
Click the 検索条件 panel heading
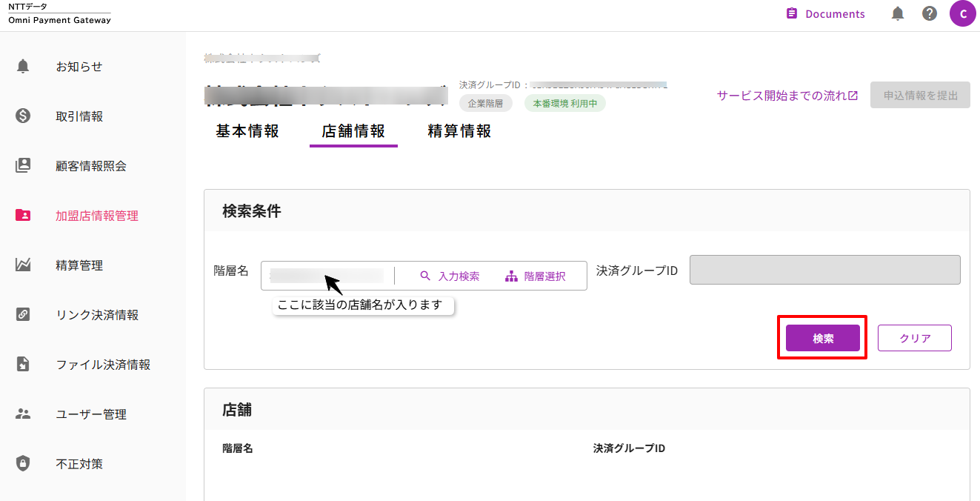click(x=252, y=211)
